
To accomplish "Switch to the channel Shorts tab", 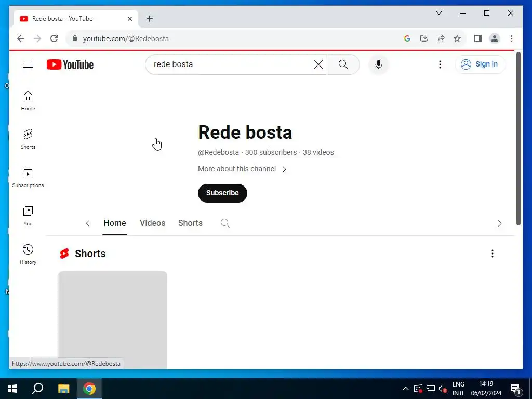I will tap(190, 223).
